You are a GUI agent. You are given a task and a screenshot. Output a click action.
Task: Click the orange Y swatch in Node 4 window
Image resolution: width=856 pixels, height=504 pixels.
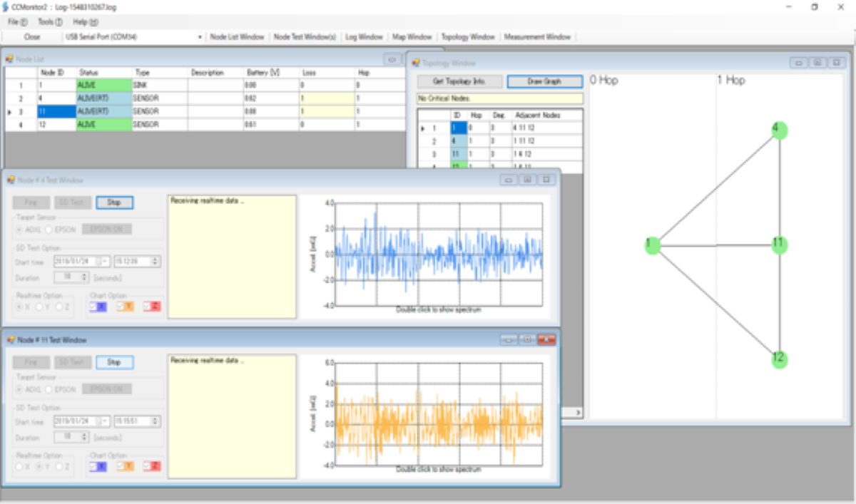click(x=128, y=307)
